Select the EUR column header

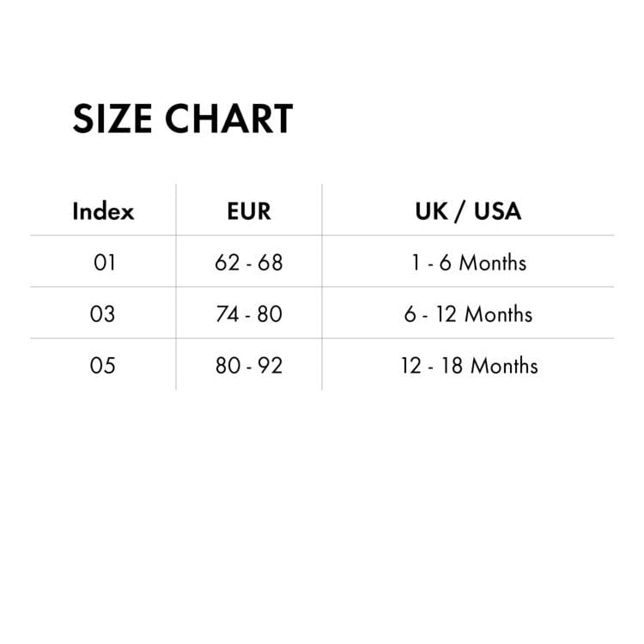tap(249, 211)
